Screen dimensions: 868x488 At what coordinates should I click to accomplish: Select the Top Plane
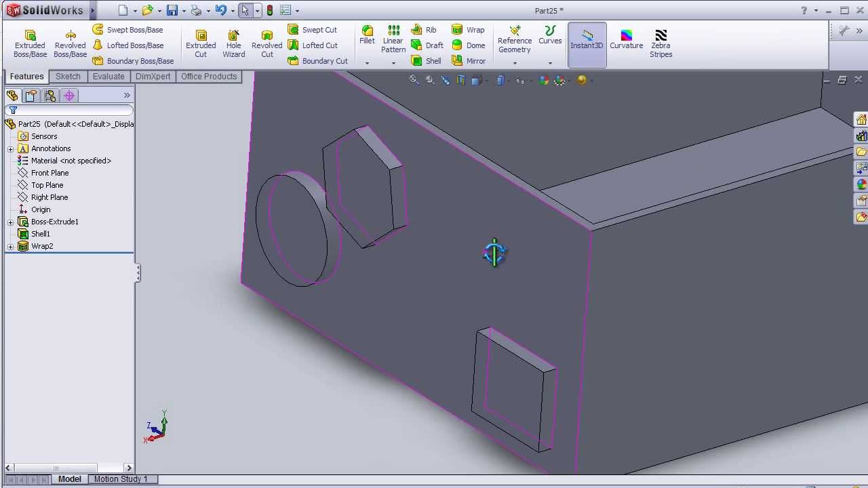(41, 185)
